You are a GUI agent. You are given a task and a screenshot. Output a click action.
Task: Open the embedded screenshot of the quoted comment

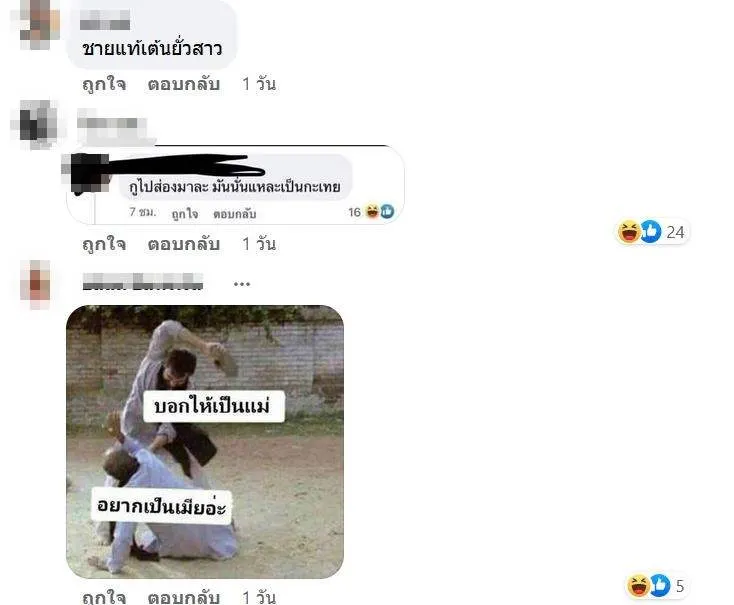pos(235,185)
